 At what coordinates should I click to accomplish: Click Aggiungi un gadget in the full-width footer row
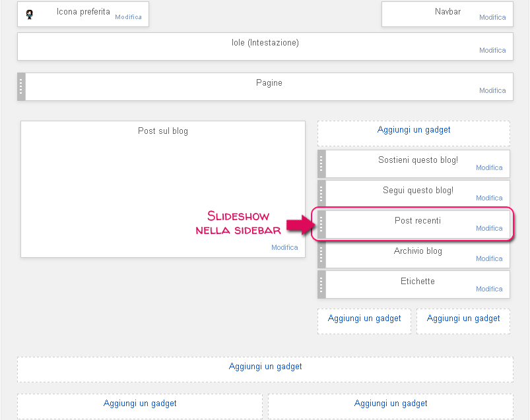(265, 366)
